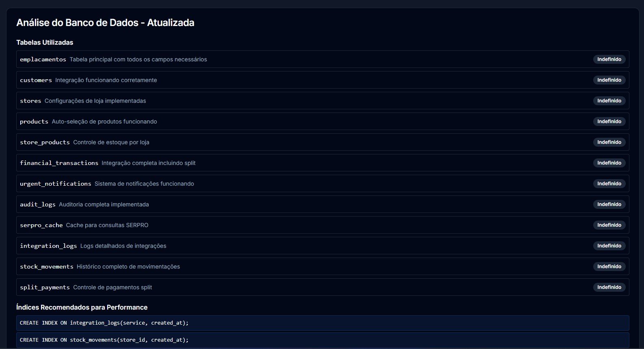Screen dimensions: 644x349
Task: Select the split_payments table name
Action: pos(45,287)
